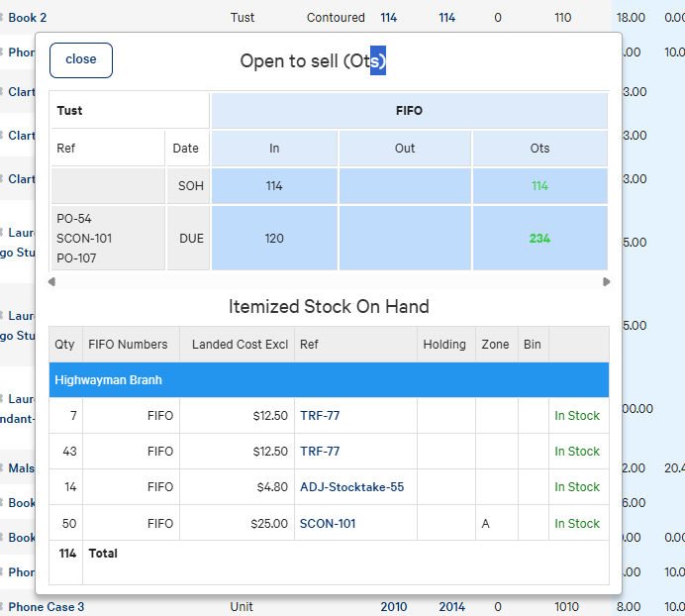The height and width of the screenshot is (616, 685).
Task: Click the green 114 Ots value
Action: pyautogui.click(x=539, y=186)
